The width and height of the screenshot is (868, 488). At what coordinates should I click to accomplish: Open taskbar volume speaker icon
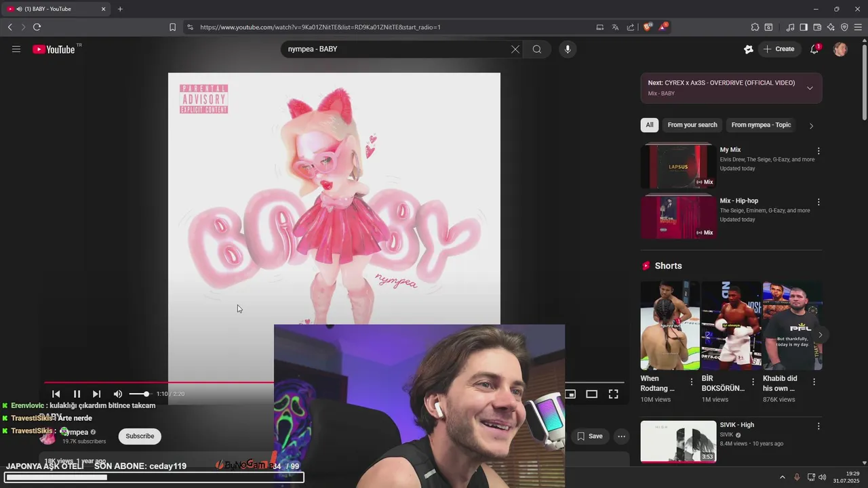click(x=823, y=477)
